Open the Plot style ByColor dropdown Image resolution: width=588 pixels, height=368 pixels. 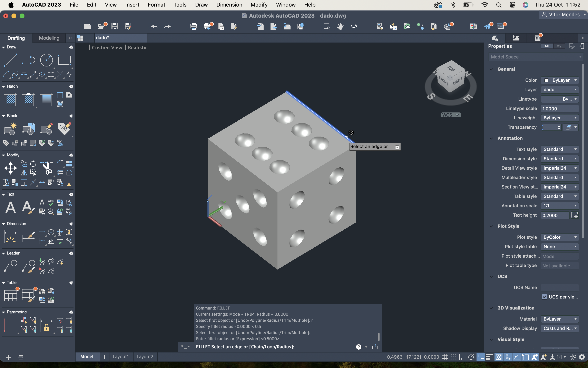coord(560,237)
